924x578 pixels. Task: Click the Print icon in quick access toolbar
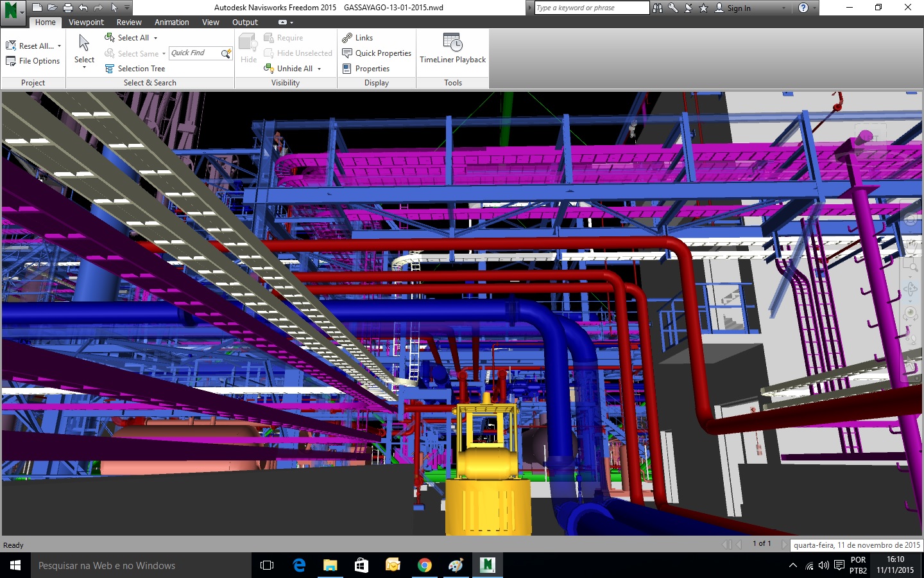click(x=68, y=8)
